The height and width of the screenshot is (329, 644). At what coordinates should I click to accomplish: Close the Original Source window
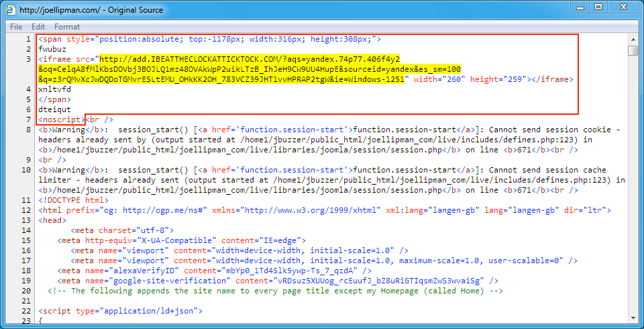click(x=623, y=7)
